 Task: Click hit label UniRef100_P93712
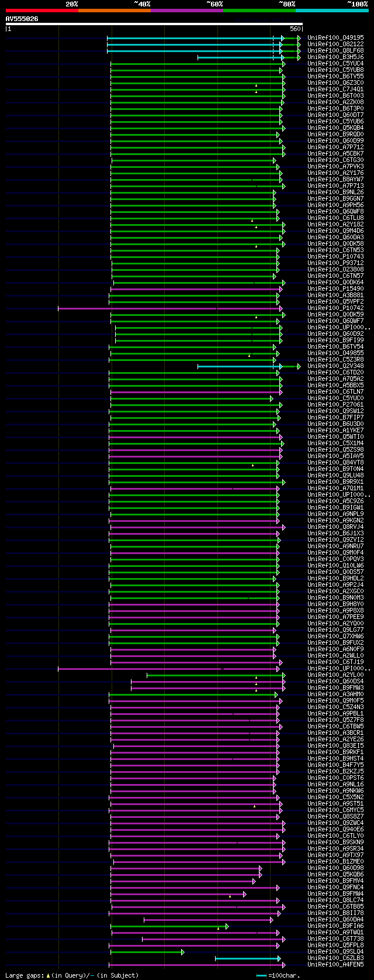(x=335, y=263)
